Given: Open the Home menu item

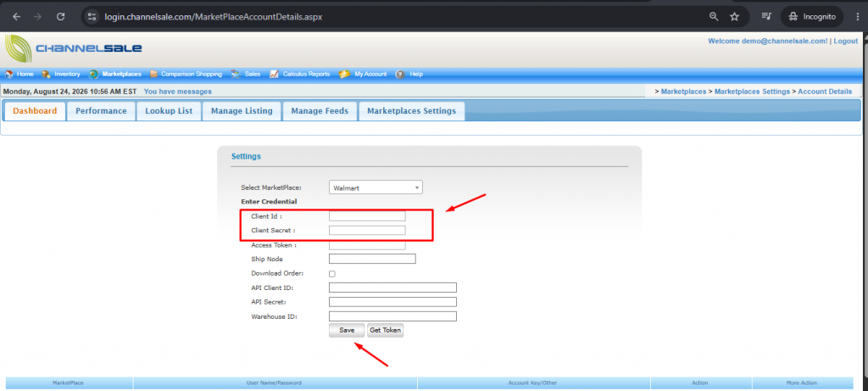Looking at the screenshot, I should (x=25, y=74).
